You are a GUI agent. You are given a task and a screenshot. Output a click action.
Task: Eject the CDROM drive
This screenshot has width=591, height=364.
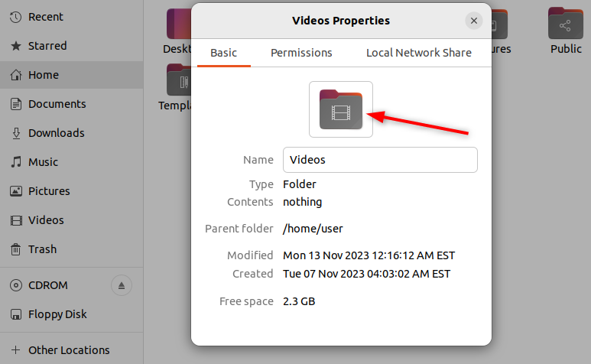point(122,285)
